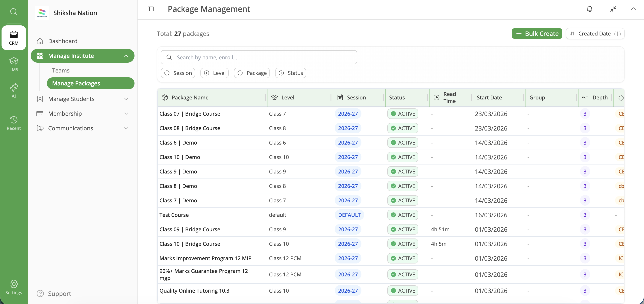Click 16/03/2026 start date cell
This screenshot has height=304, width=644.
tap(491, 215)
